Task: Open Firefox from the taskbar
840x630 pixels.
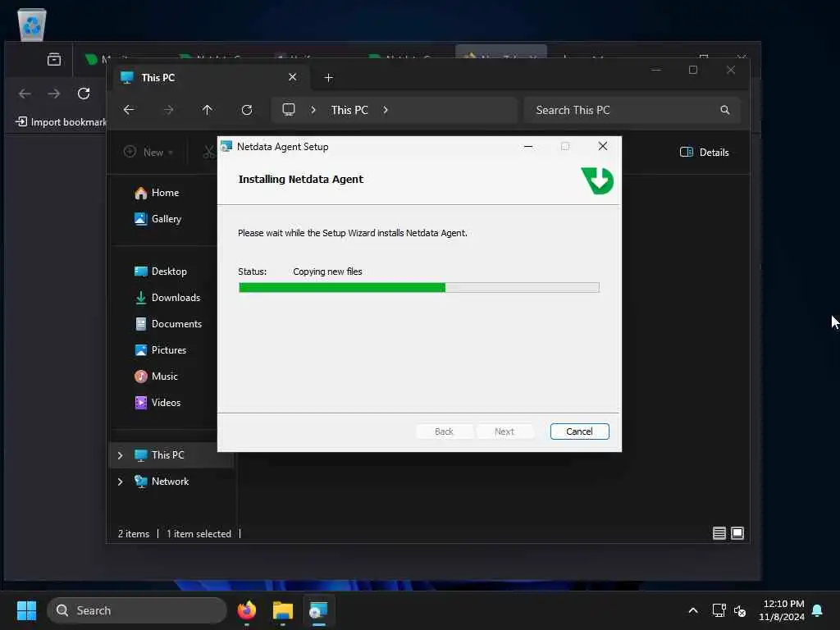Action: [246, 610]
